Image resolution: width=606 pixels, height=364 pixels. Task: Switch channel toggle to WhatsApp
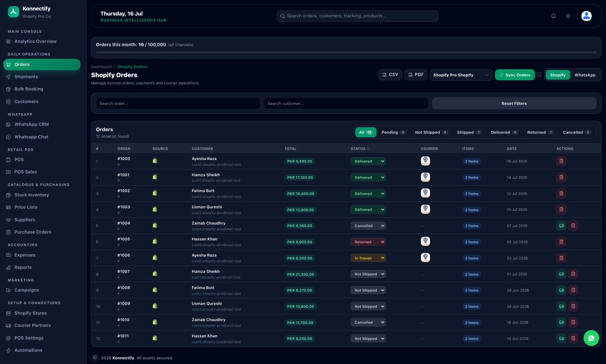585,75
